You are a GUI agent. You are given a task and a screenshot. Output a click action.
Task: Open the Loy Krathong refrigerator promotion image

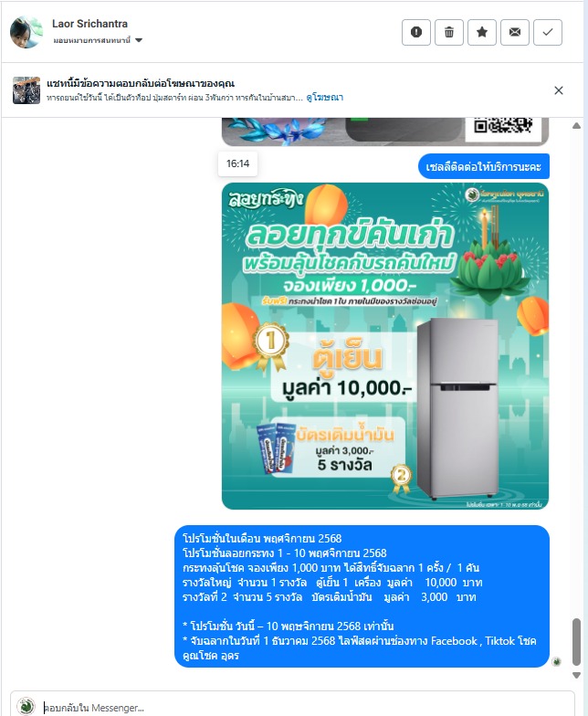tap(385, 346)
